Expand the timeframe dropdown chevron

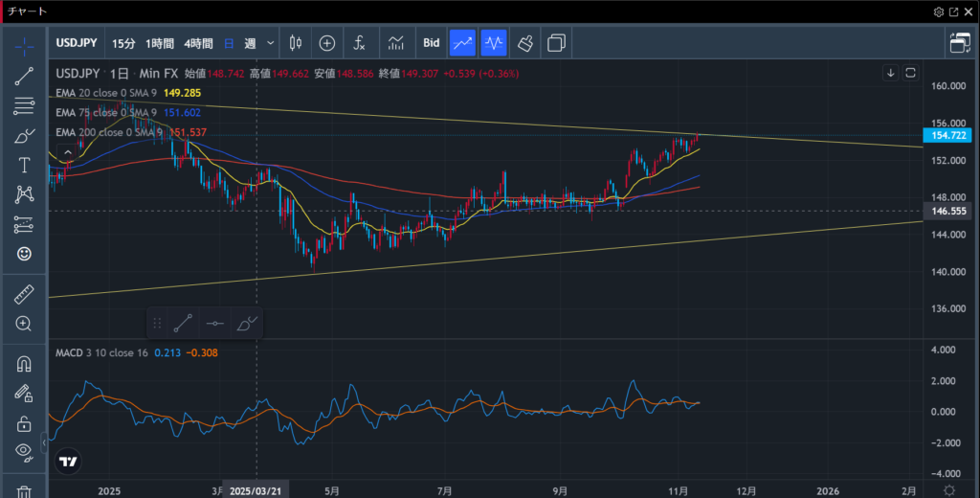point(271,43)
